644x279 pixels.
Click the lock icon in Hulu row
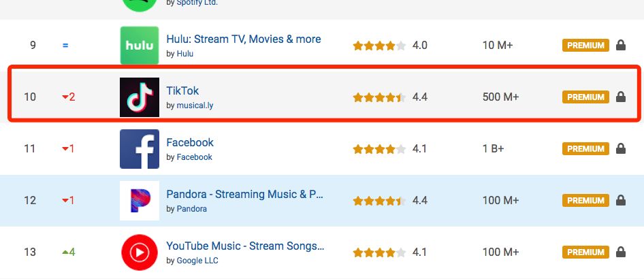tap(620, 45)
